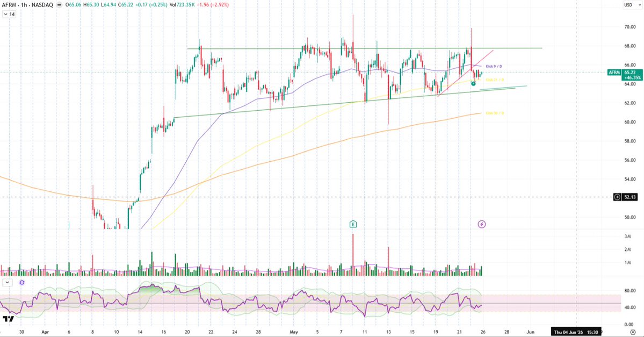
Task: Click the 54.00 price scale value
Action: tap(630, 179)
